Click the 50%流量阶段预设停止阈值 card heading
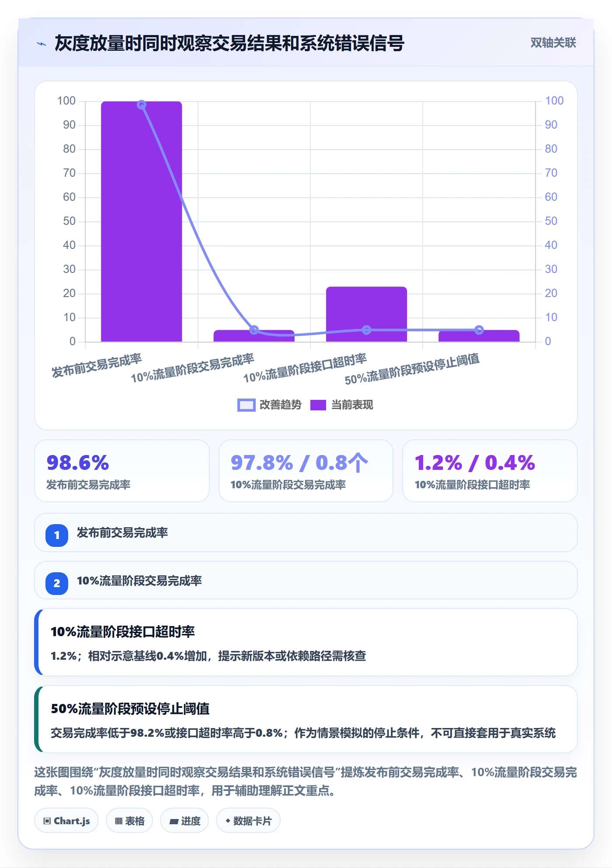This screenshot has height=868, width=612. pos(130,709)
